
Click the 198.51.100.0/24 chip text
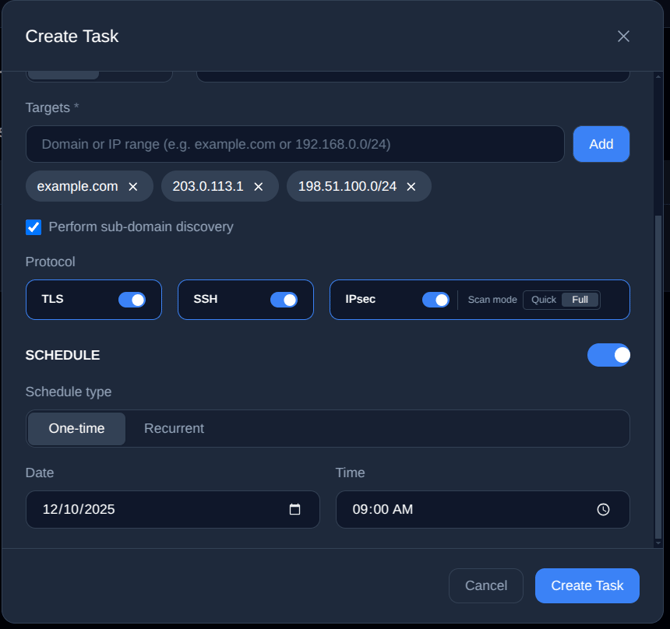[347, 186]
